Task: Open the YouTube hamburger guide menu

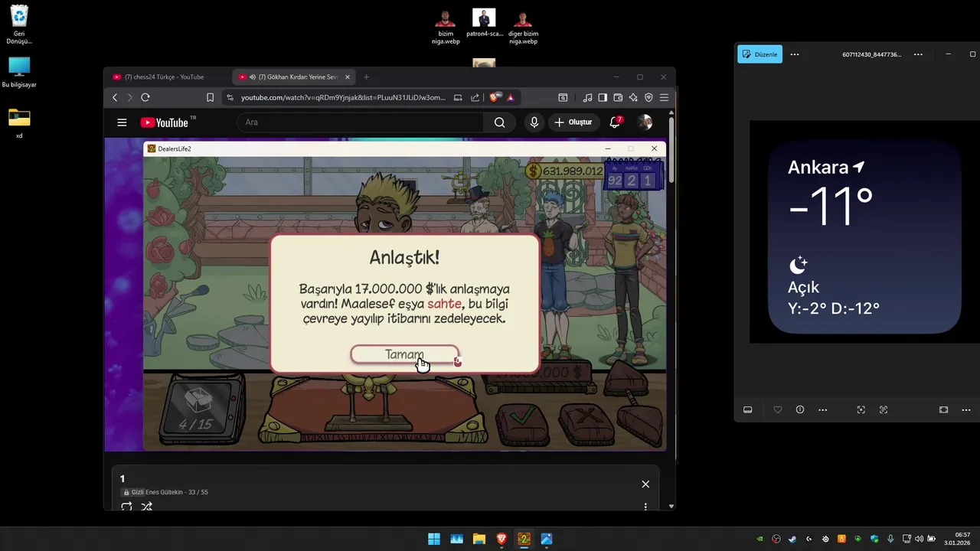Action: [122, 122]
